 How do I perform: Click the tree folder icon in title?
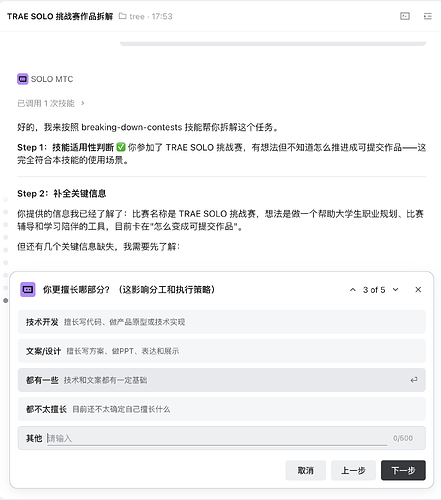click(123, 16)
